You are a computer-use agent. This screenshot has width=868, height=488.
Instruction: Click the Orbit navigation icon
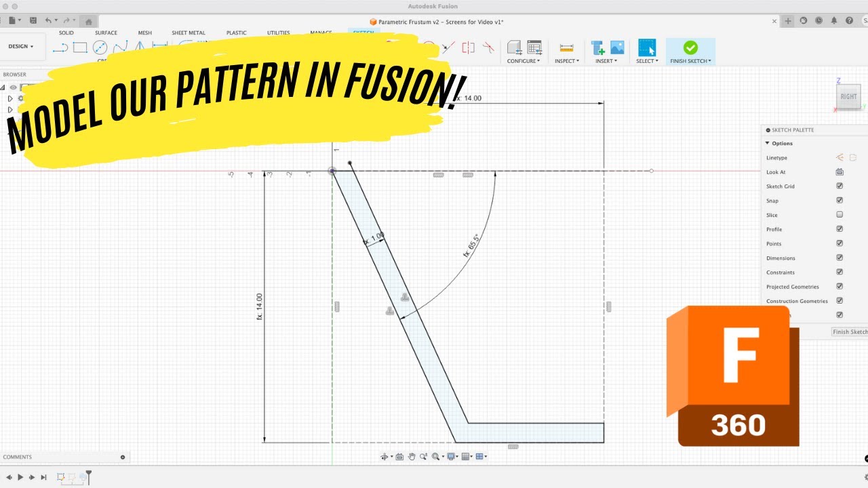click(x=384, y=457)
